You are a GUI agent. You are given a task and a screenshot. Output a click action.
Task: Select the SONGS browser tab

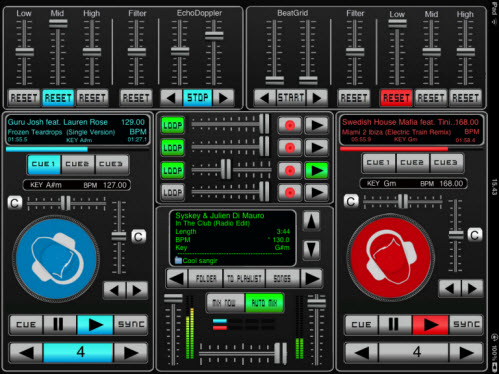pos(282,279)
